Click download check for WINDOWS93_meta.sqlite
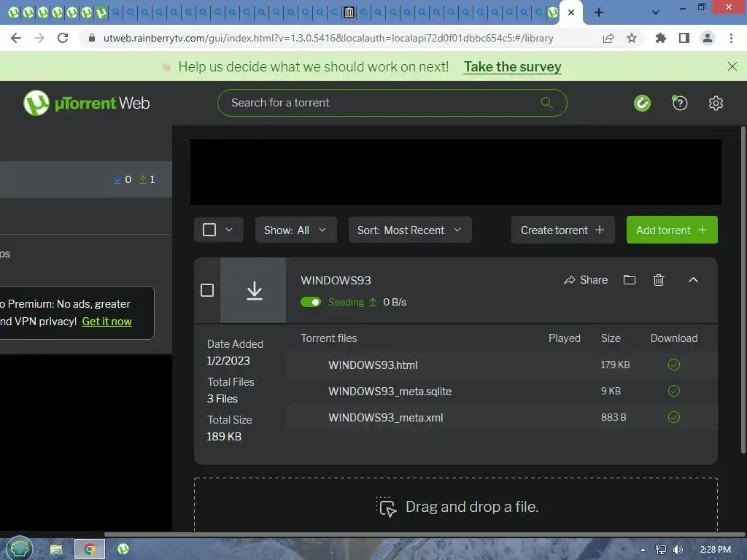The width and height of the screenshot is (747, 560). click(x=673, y=391)
